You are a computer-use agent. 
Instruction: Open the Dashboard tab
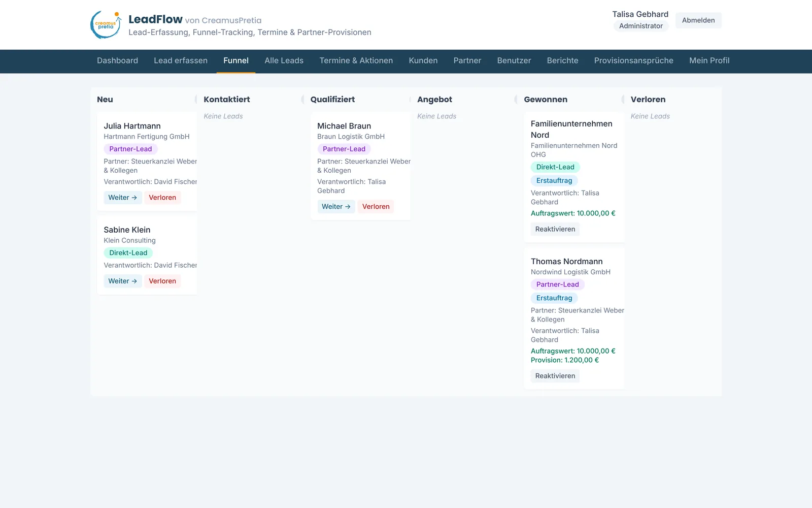pyautogui.click(x=117, y=60)
